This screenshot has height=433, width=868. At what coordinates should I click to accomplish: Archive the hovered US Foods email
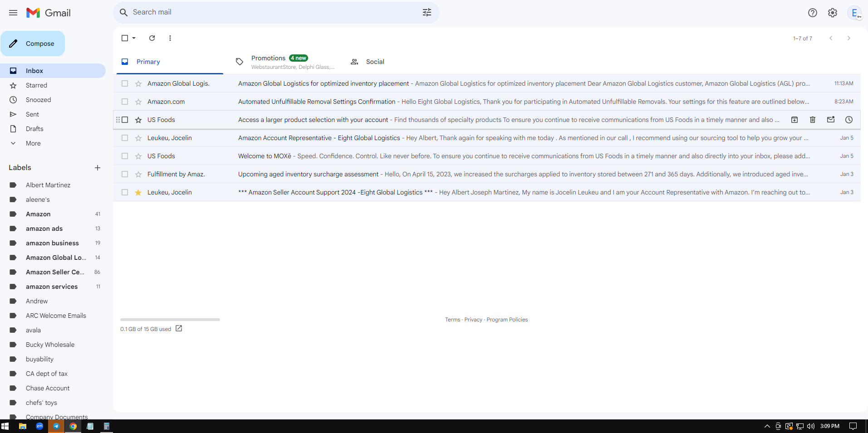tap(794, 120)
